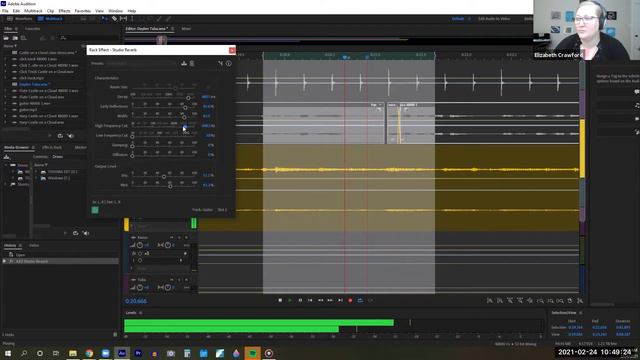Adjust the Wet output level slider
The image size is (640, 360).
click(170, 187)
